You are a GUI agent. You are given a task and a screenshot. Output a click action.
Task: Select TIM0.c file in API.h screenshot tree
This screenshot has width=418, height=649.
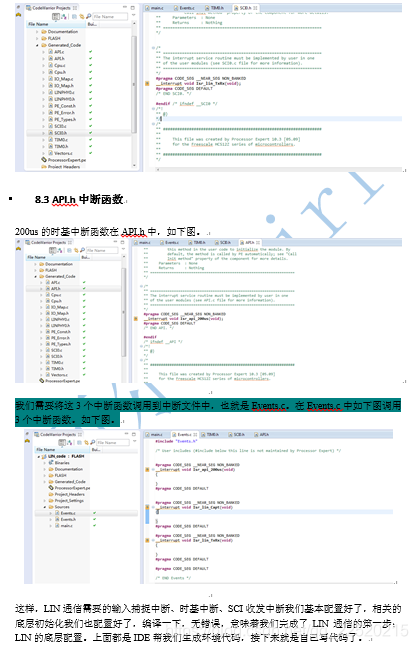click(57, 362)
